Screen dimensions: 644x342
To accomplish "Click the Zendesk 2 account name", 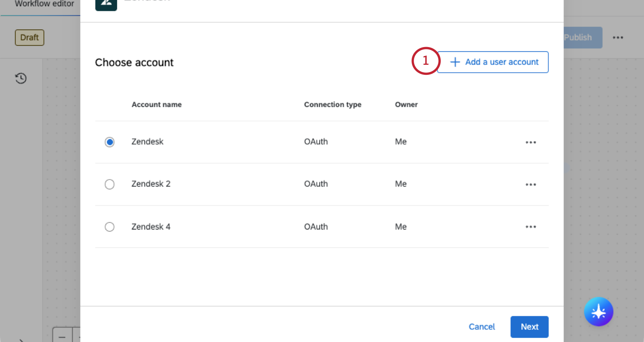I will coord(151,184).
